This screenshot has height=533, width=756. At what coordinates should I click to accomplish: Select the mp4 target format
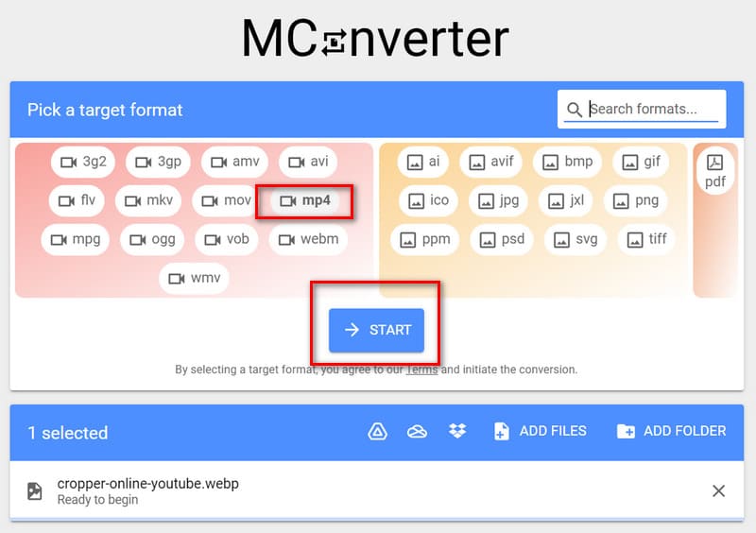pyautogui.click(x=304, y=200)
